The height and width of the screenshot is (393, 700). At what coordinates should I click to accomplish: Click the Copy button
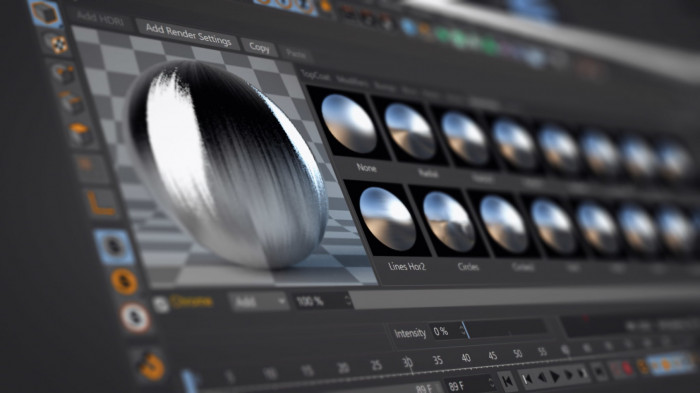259,47
